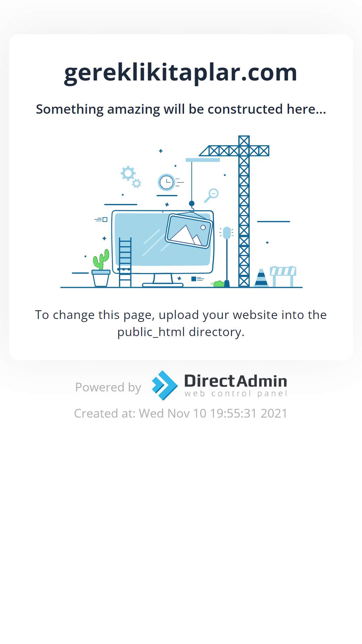Click the 'Created at' timestamp text

click(x=181, y=413)
